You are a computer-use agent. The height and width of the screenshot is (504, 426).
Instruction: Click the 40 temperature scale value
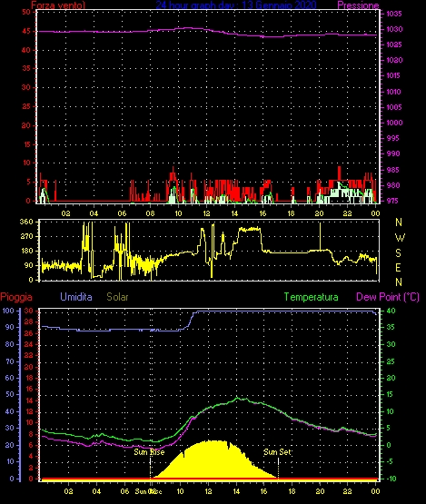391,311
